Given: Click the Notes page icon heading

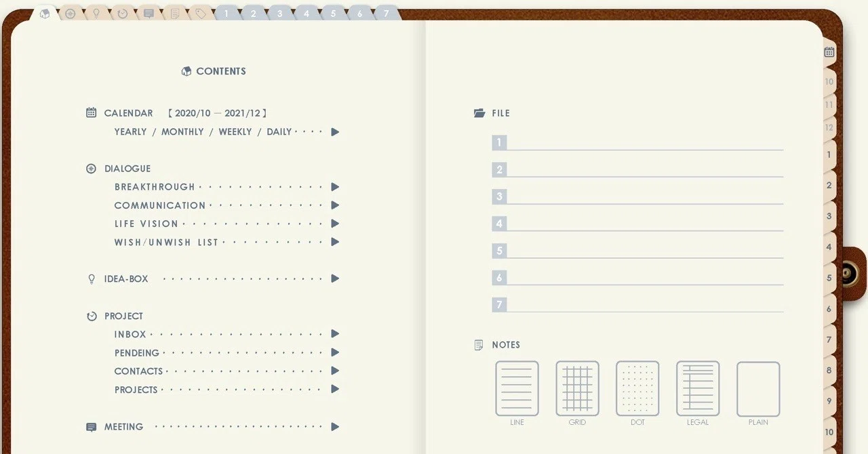Looking at the screenshot, I should click(x=479, y=345).
